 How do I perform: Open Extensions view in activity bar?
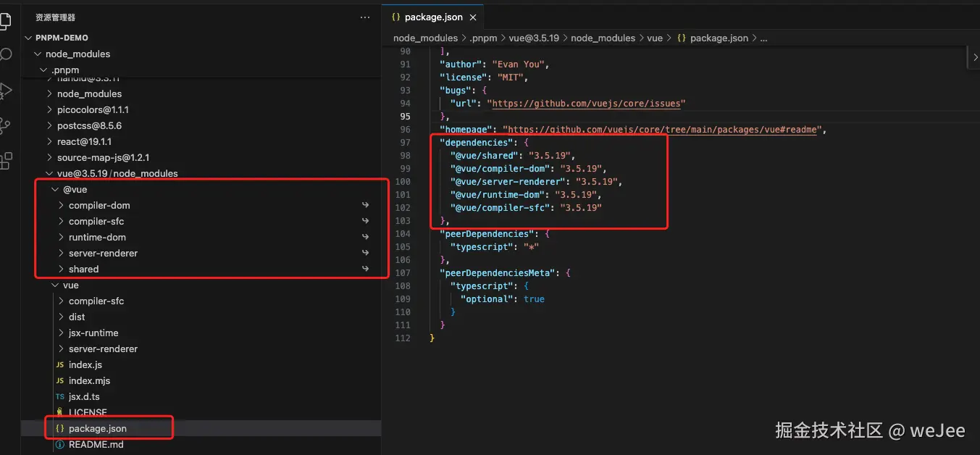(x=5, y=160)
